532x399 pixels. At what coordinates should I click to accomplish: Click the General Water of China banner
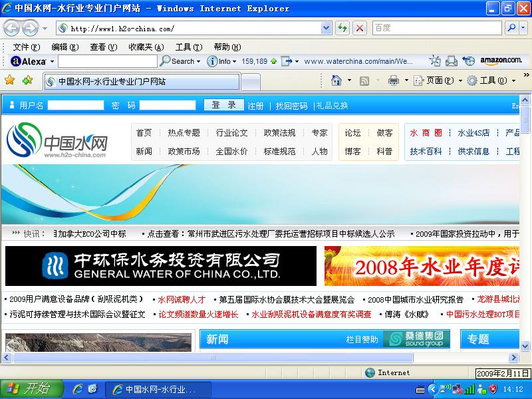click(161, 266)
